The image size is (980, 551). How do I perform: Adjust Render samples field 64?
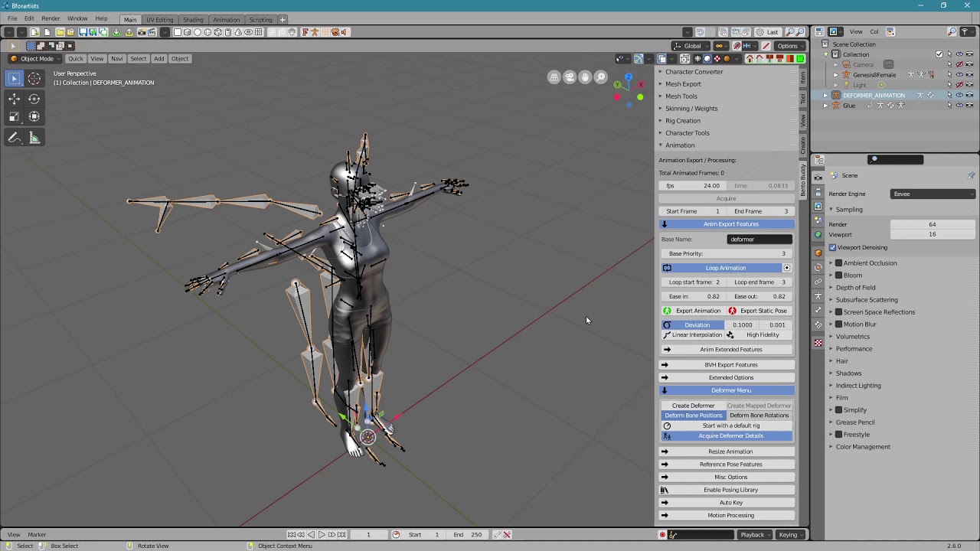click(x=933, y=224)
